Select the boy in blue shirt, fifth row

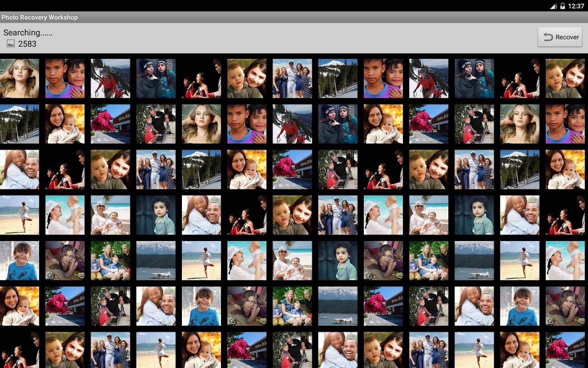(19, 260)
